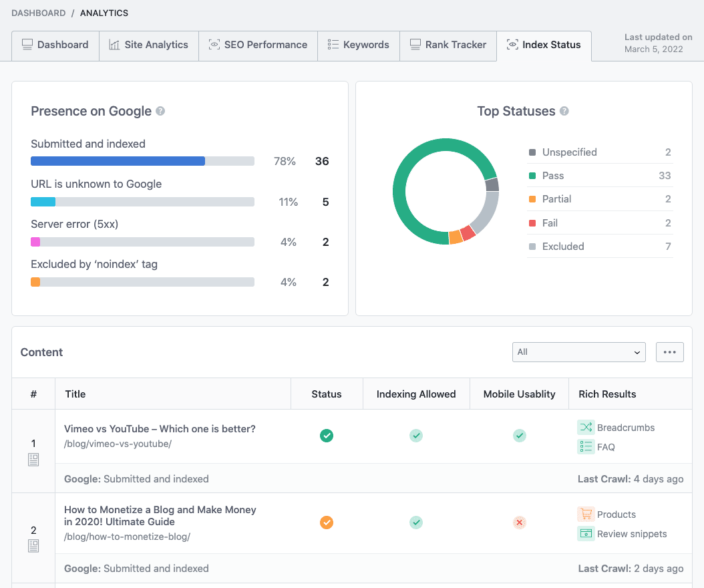Click help icon beside Top Statuses
The width and height of the screenshot is (704, 588).
pyautogui.click(x=564, y=111)
